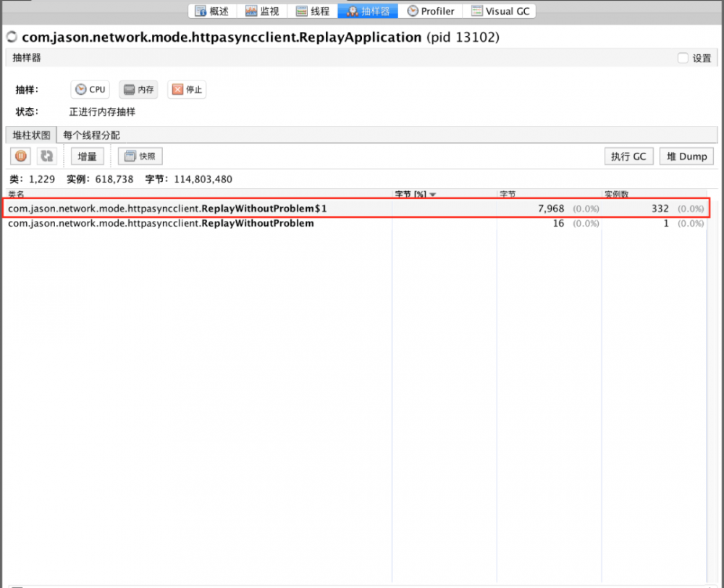Toggle the 增量 deltas button
Viewport: 724px width, 588px height.
(88, 156)
